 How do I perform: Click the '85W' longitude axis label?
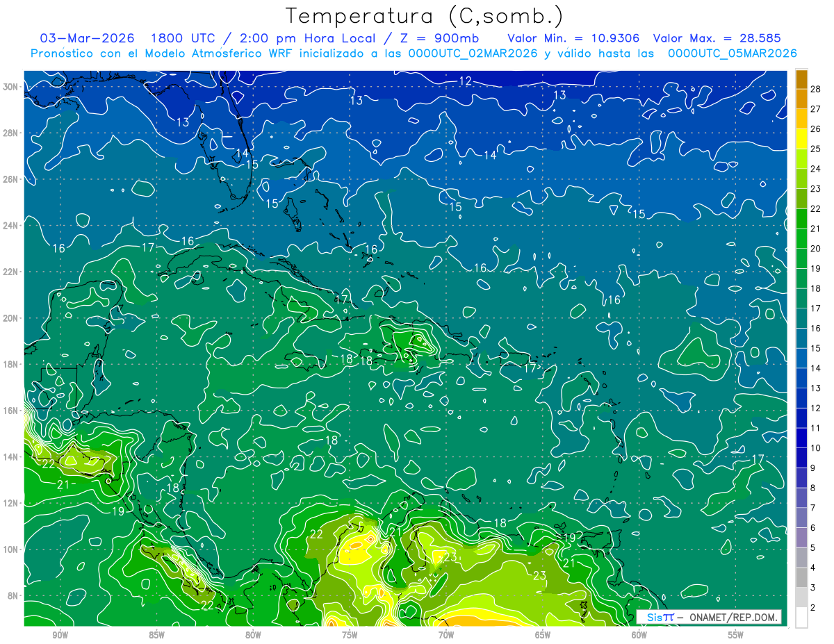click(156, 636)
